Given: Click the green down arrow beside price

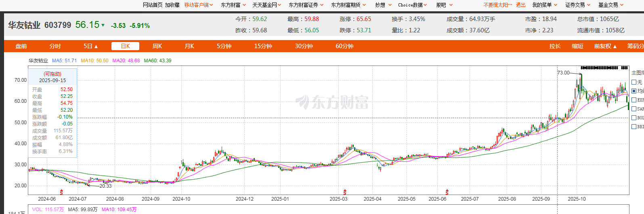Looking at the screenshot, I should pyautogui.click(x=103, y=25).
